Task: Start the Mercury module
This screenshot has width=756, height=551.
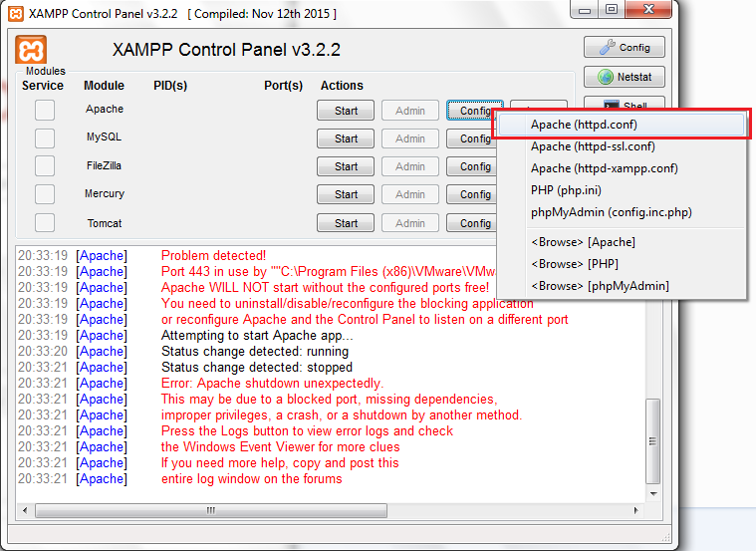Action: pyautogui.click(x=346, y=194)
